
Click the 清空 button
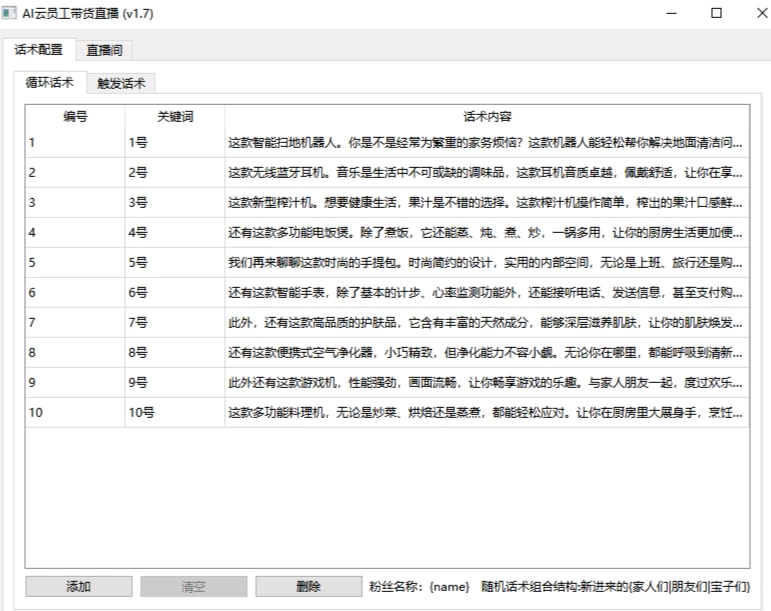click(192, 587)
